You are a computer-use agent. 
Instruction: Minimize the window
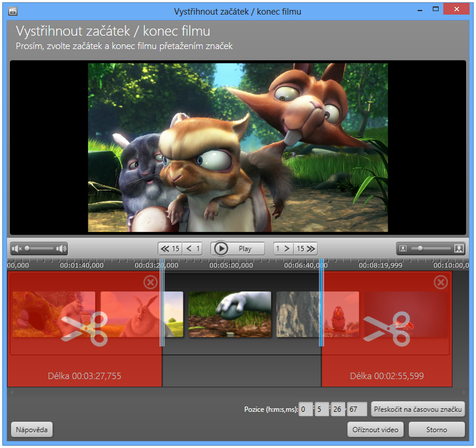click(x=420, y=11)
